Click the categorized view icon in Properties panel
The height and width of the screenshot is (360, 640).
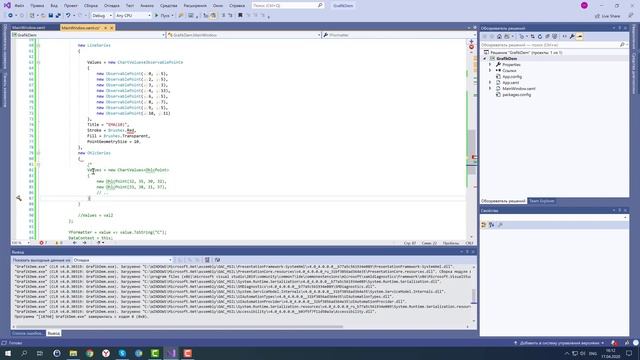pyautogui.click(x=484, y=225)
